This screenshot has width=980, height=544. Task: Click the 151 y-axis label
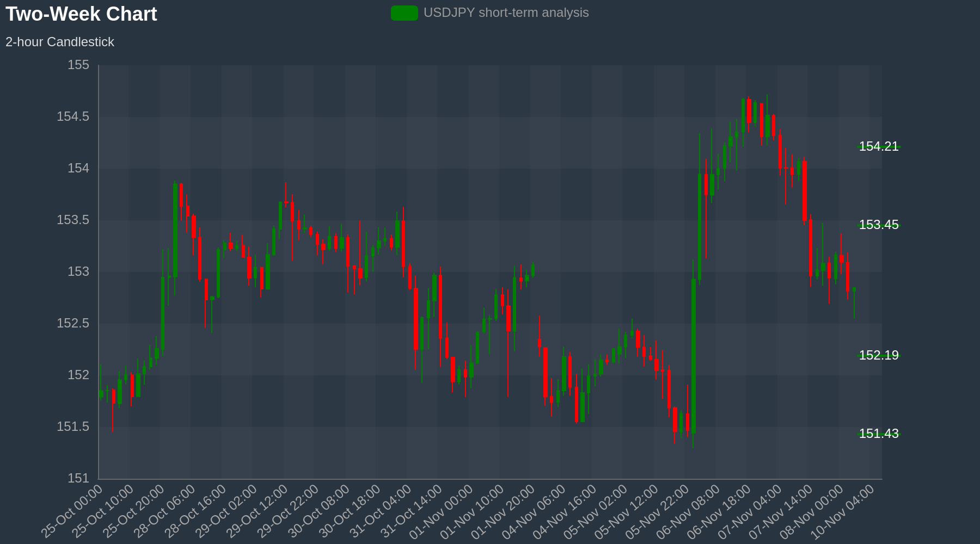78,479
